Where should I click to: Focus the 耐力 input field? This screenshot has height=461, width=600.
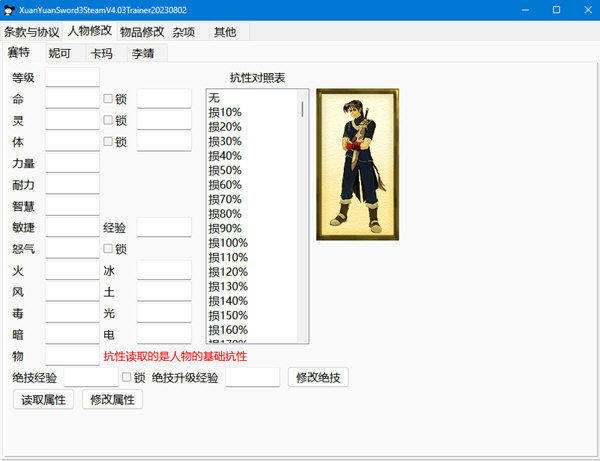[x=72, y=184]
